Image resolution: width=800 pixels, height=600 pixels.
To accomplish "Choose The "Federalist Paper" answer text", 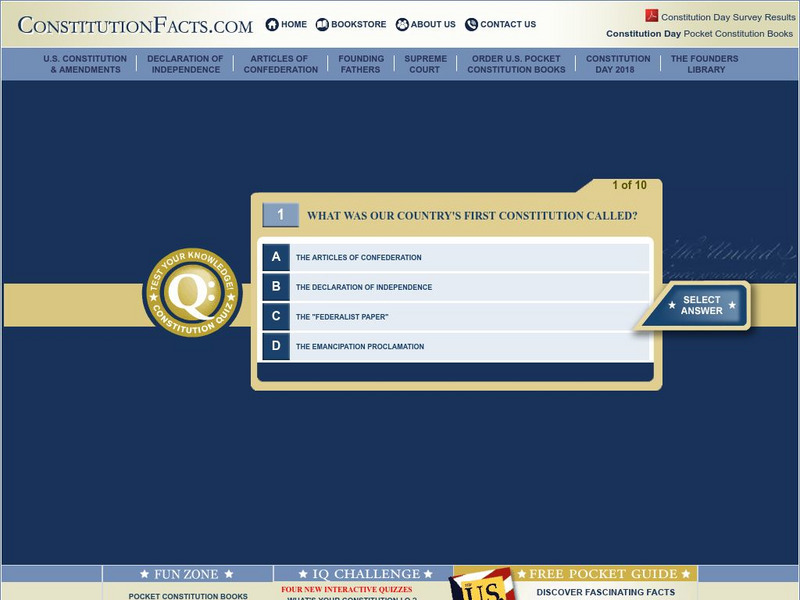I will (x=342, y=317).
